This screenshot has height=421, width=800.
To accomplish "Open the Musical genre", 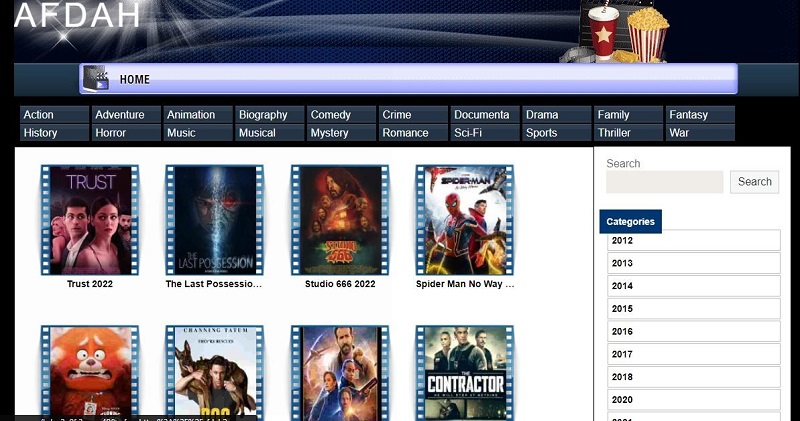I will (x=270, y=133).
